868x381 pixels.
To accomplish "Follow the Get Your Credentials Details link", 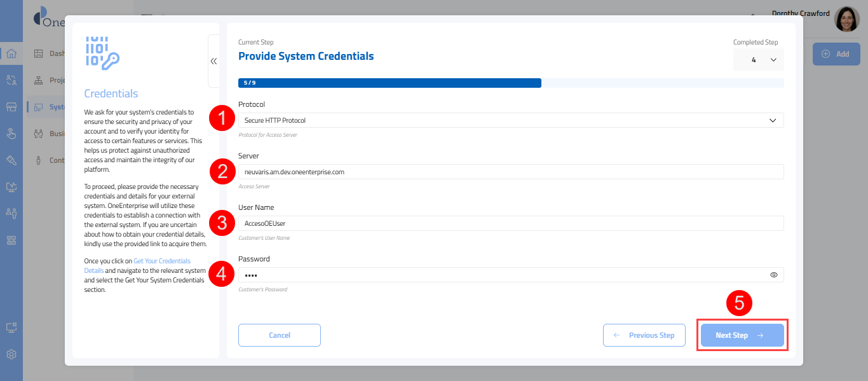I will pos(161,261).
